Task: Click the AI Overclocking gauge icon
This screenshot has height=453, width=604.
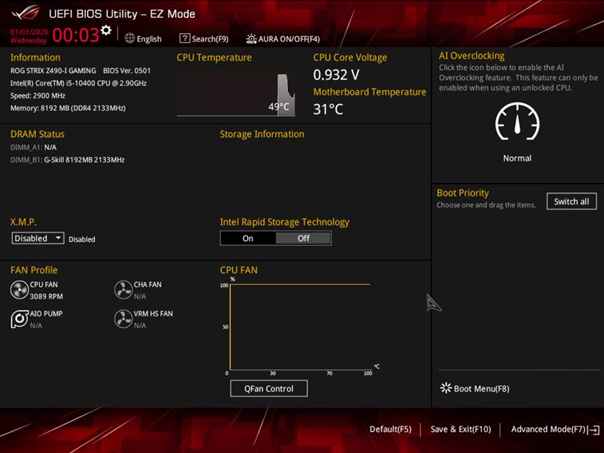Action: pos(517,121)
